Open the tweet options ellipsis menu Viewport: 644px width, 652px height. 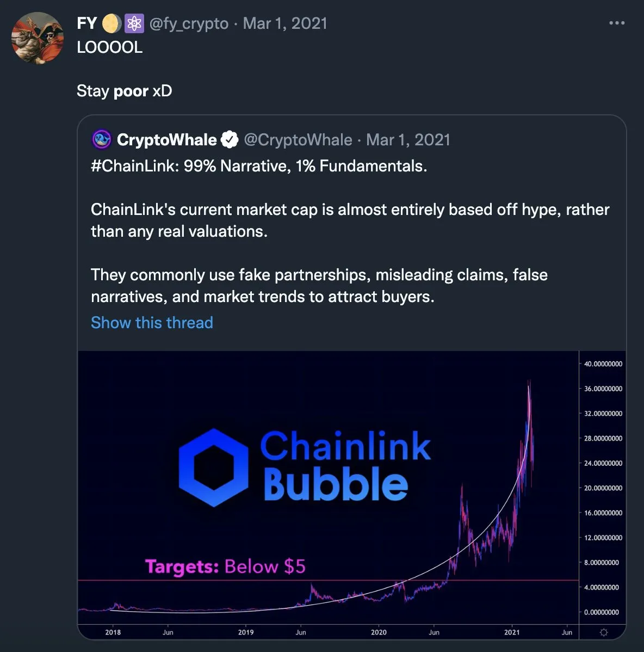click(x=617, y=23)
